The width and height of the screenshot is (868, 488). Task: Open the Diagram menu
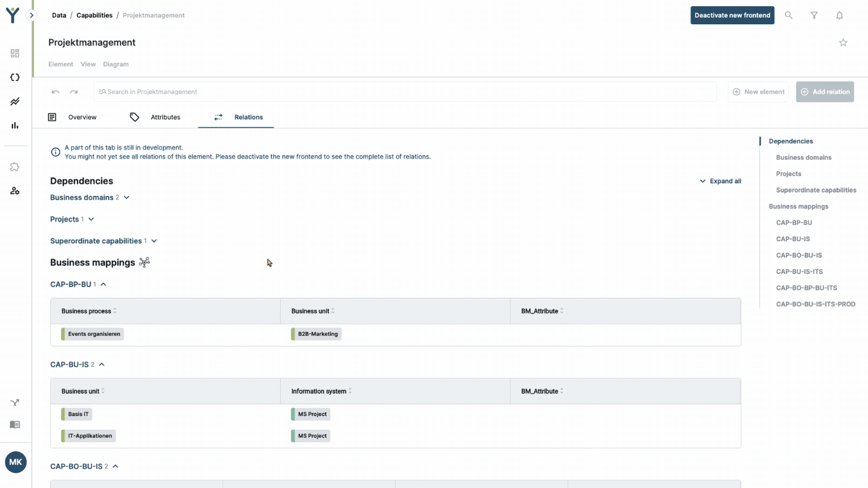point(115,64)
